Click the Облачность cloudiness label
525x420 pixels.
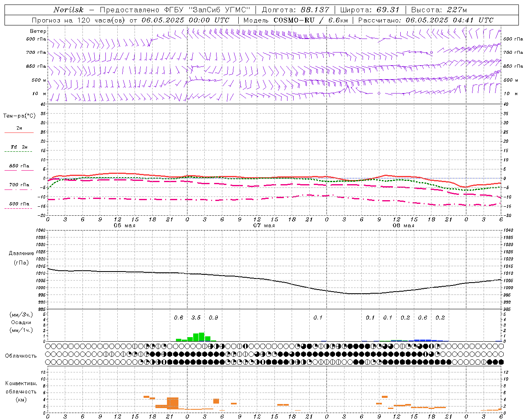(x=21, y=356)
